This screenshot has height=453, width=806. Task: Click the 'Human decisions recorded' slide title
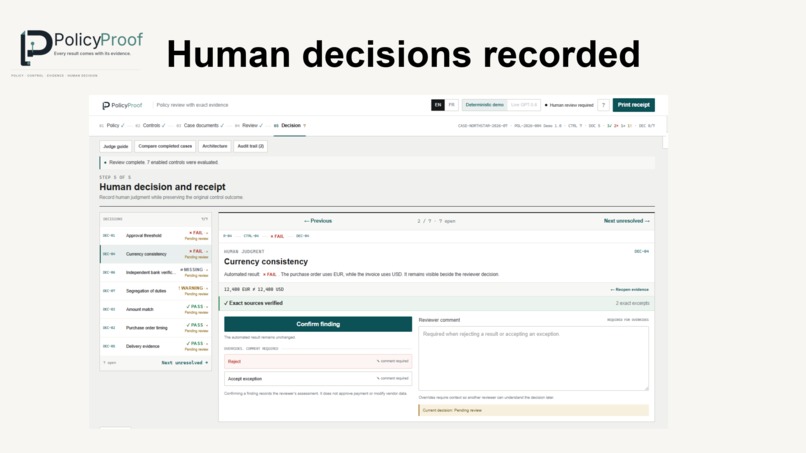[403, 54]
